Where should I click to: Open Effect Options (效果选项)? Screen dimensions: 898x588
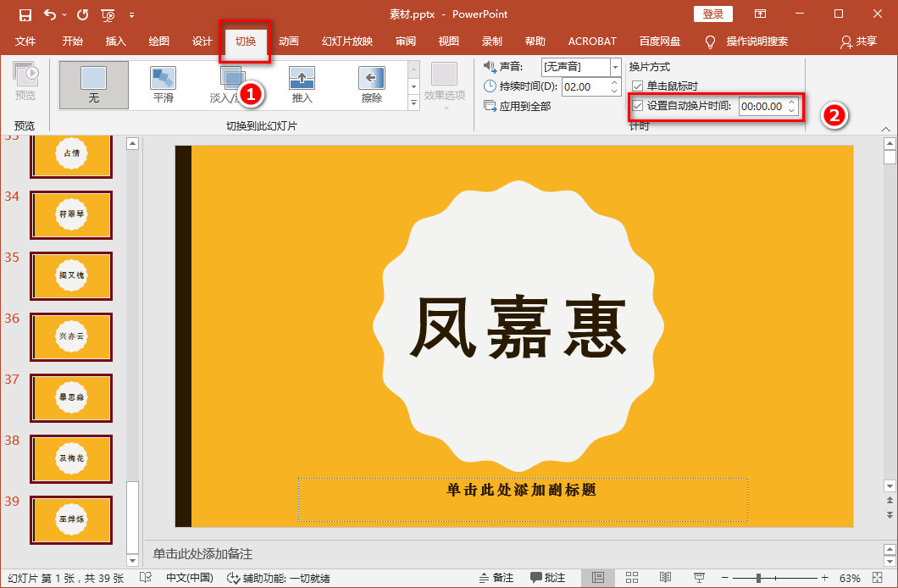[443, 85]
